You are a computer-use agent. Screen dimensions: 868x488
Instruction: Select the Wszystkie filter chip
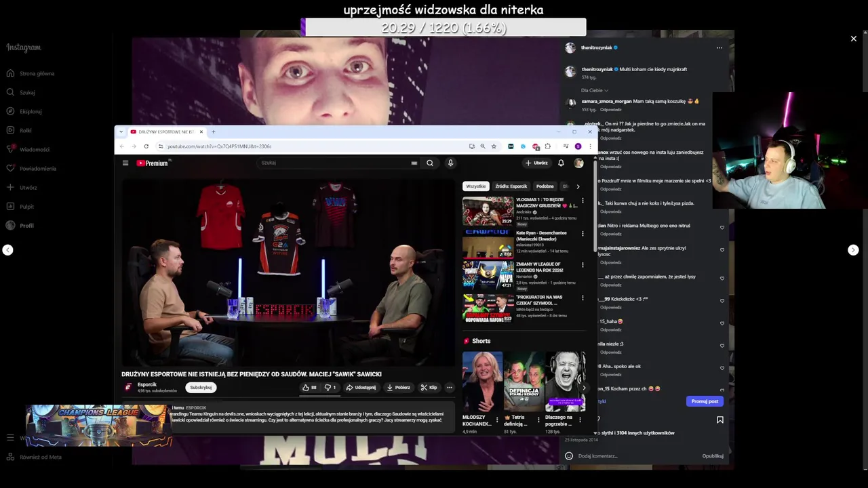click(x=475, y=186)
